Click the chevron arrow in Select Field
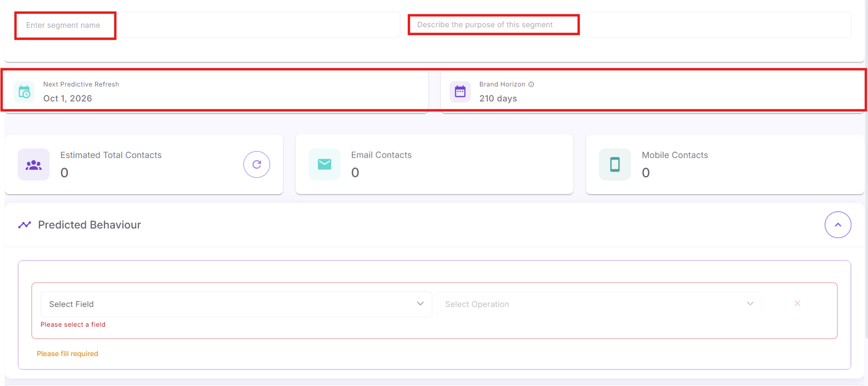The width and height of the screenshot is (868, 386). pos(421,304)
